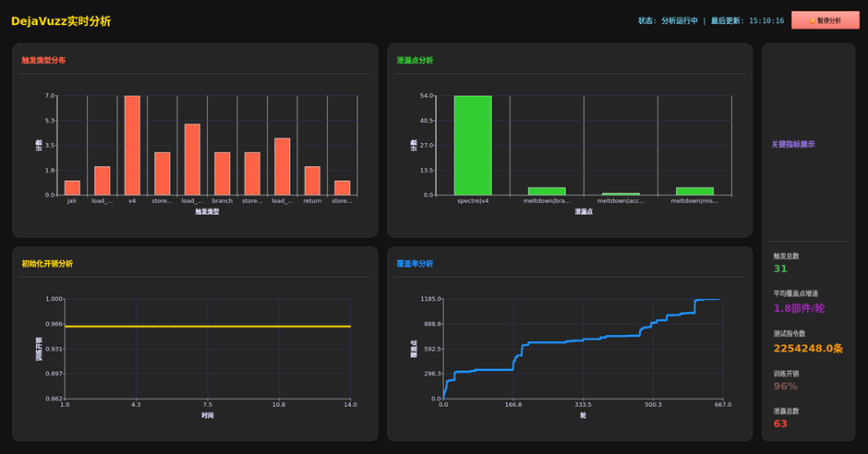Screen dimensions: 868x454
Task: Click the 泄漏点分析 panel heading
Action: click(x=415, y=61)
